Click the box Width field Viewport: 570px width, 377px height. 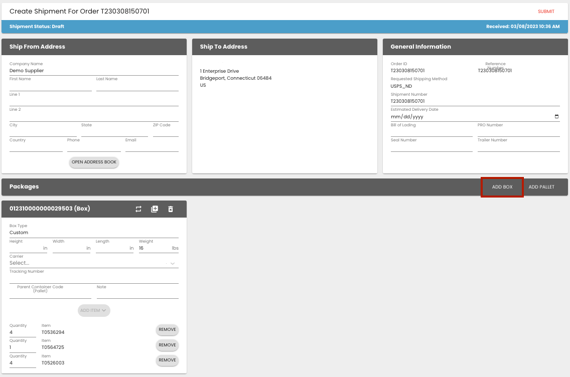[72, 248]
